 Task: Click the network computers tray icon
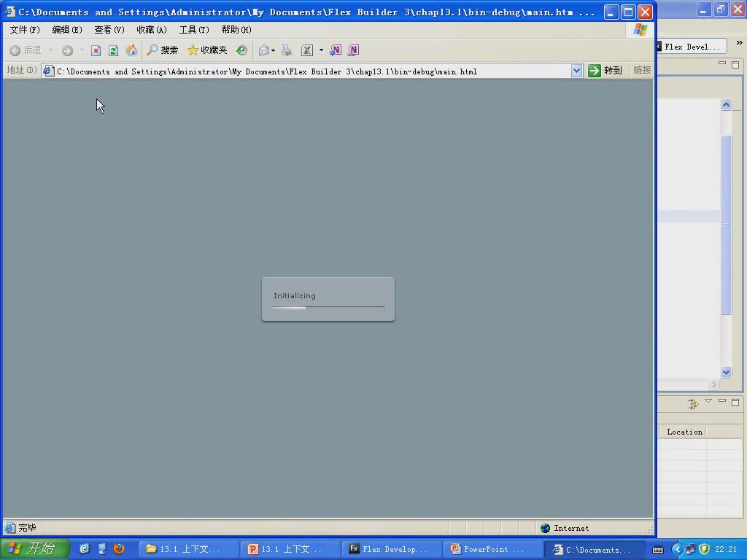coord(691,549)
